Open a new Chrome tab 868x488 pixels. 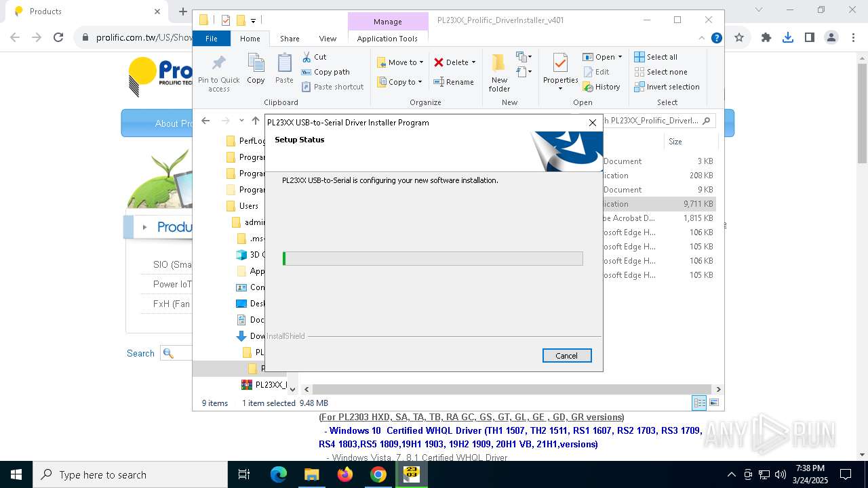pos(182,11)
